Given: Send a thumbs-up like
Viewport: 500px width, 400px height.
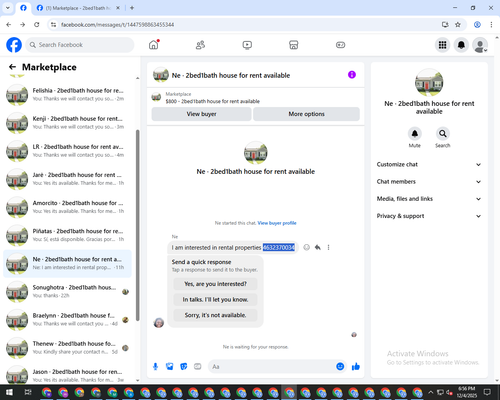Looking at the screenshot, I should (356, 367).
